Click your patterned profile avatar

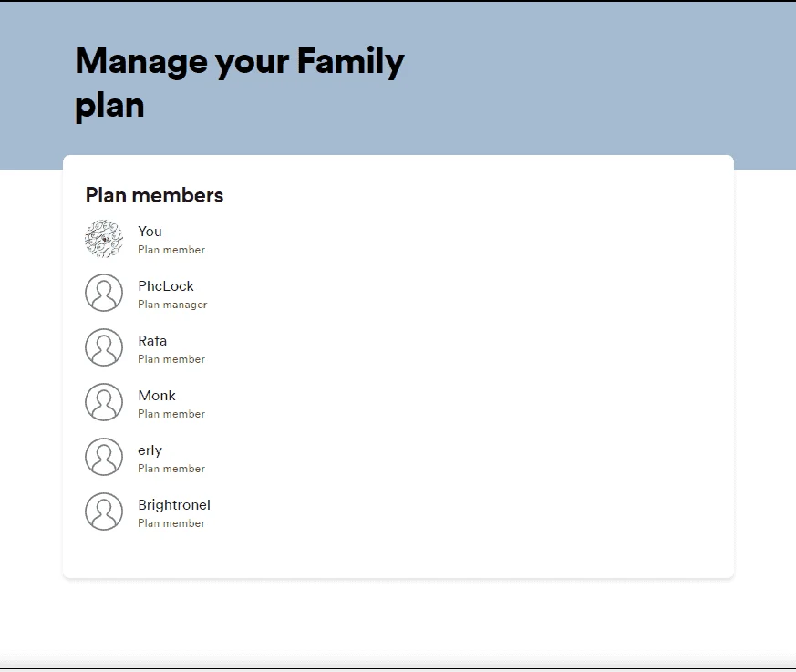(104, 239)
